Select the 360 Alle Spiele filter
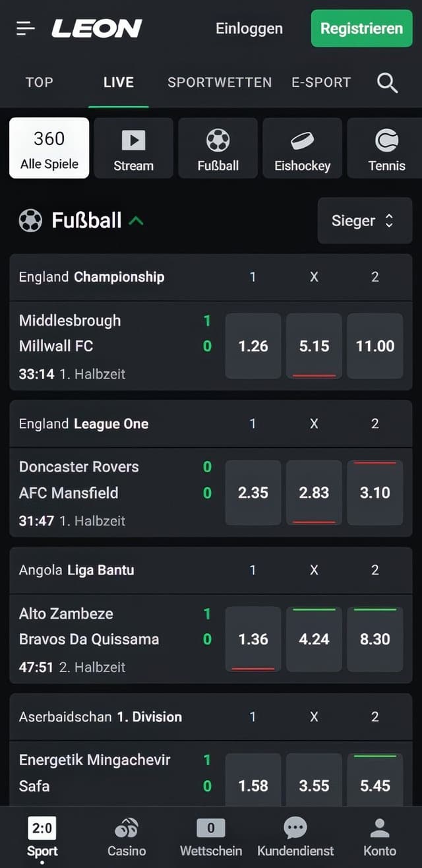The image size is (422, 868). pos(49,148)
